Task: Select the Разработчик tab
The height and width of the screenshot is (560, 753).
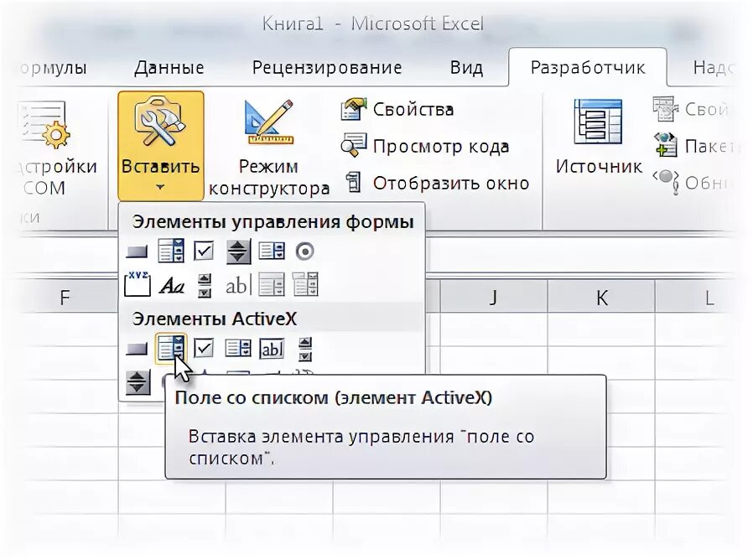Action: [x=588, y=68]
